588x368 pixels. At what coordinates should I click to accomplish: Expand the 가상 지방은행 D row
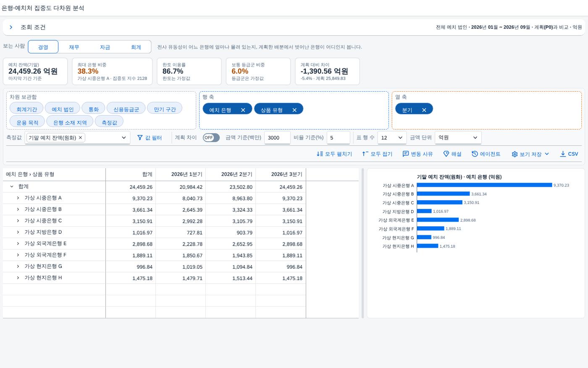click(18, 232)
